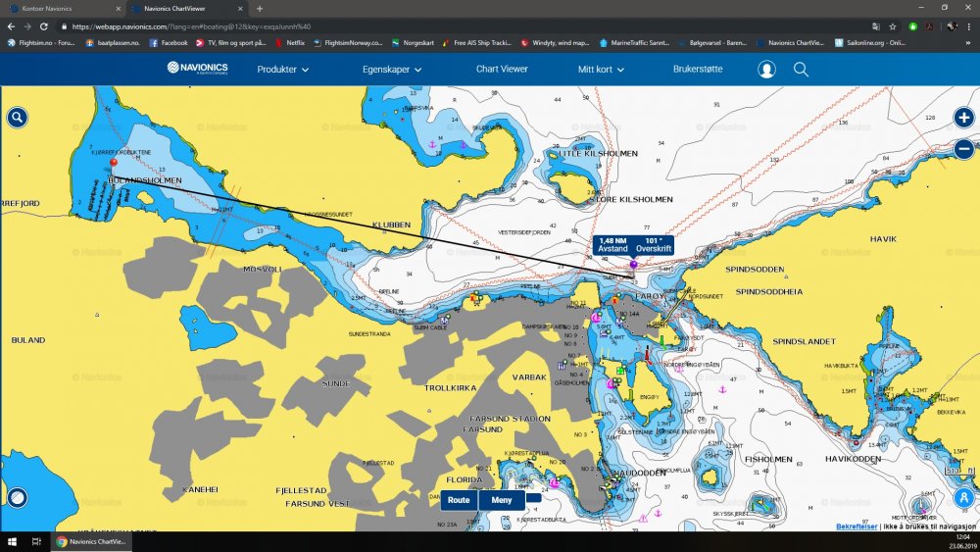Open the baatplassen.no bookmark
This screenshot has height=552, width=980.
[x=113, y=43]
